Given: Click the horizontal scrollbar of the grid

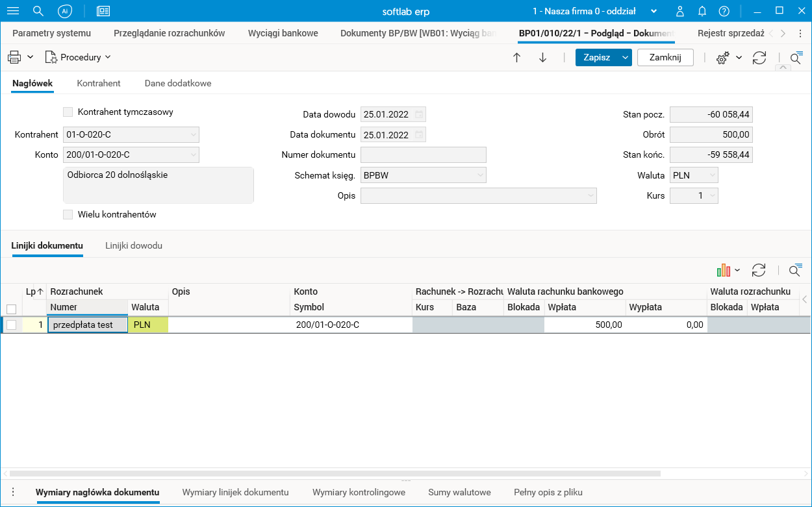Looking at the screenshot, I should tap(335, 474).
